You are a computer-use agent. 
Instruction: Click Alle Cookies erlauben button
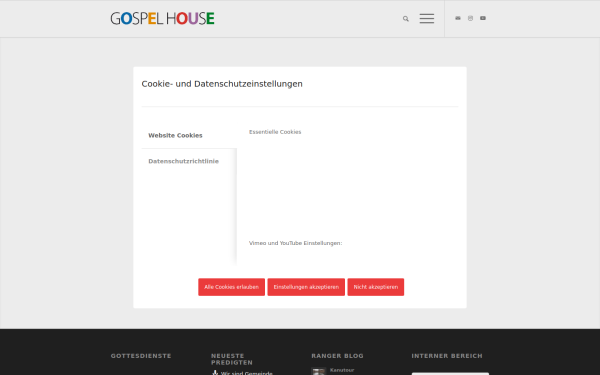[x=232, y=287]
